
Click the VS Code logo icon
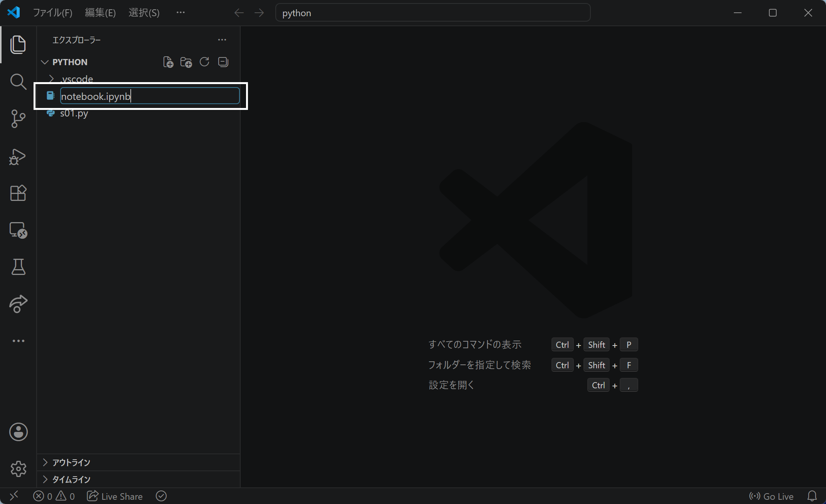13,13
